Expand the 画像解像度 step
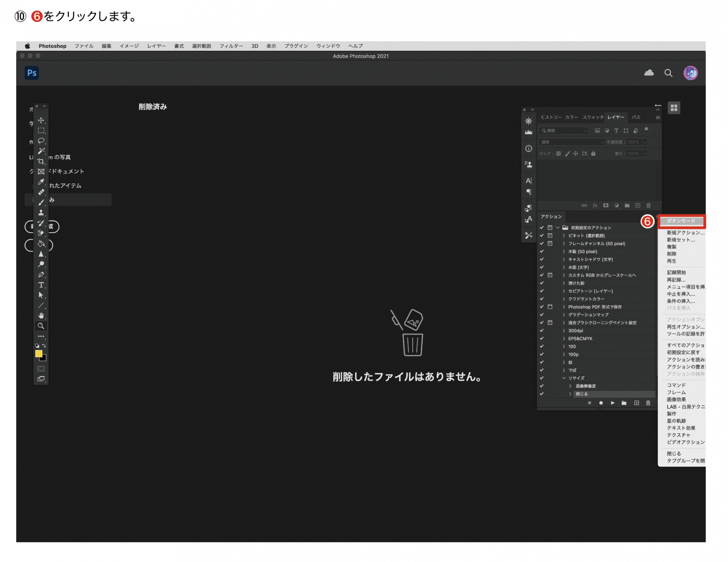The image size is (728, 562). [x=570, y=386]
